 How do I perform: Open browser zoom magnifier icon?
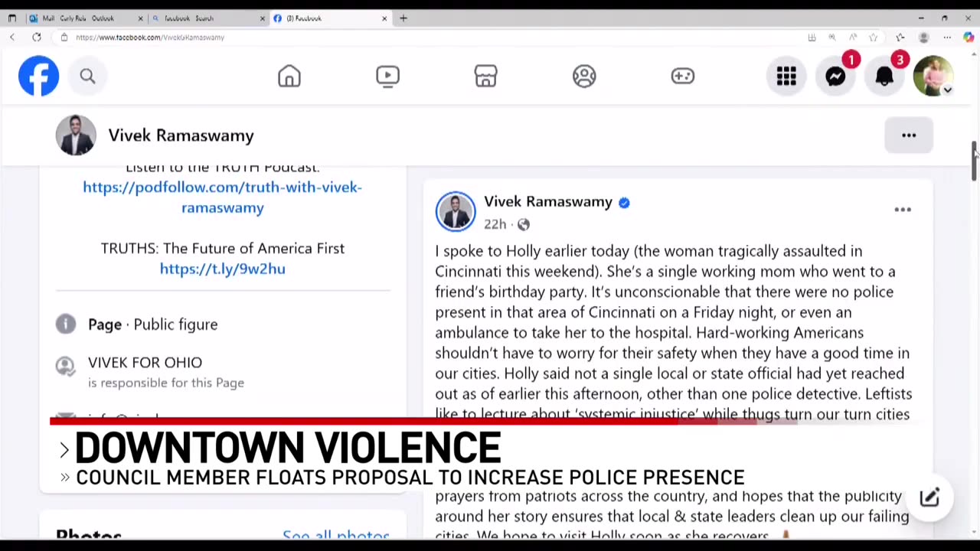pyautogui.click(x=831, y=37)
